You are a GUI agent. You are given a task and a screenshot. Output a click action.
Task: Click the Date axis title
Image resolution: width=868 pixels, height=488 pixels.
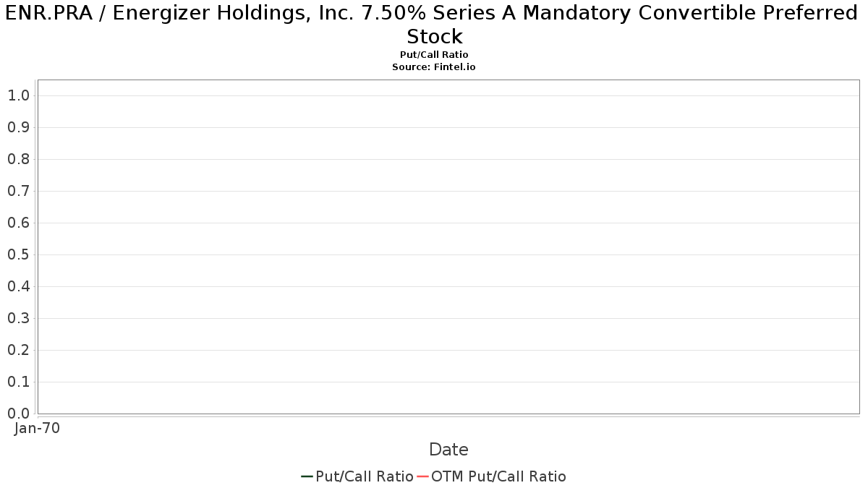pyautogui.click(x=448, y=450)
